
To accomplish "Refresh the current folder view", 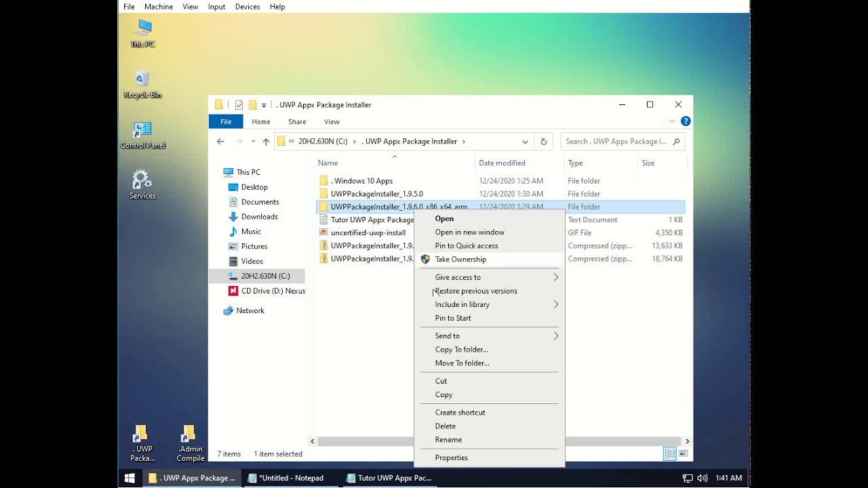I will pos(543,142).
